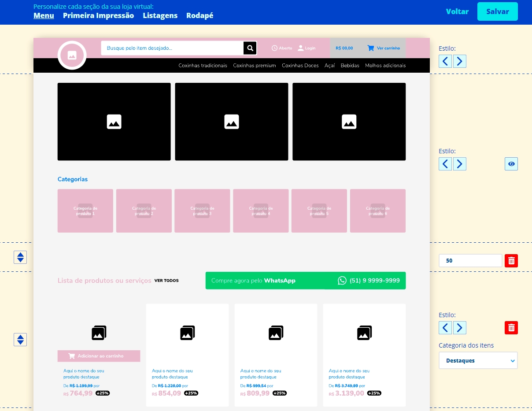Viewport: 532px width, 411px height.
Task: Click the Voltar link
Action: click(457, 11)
